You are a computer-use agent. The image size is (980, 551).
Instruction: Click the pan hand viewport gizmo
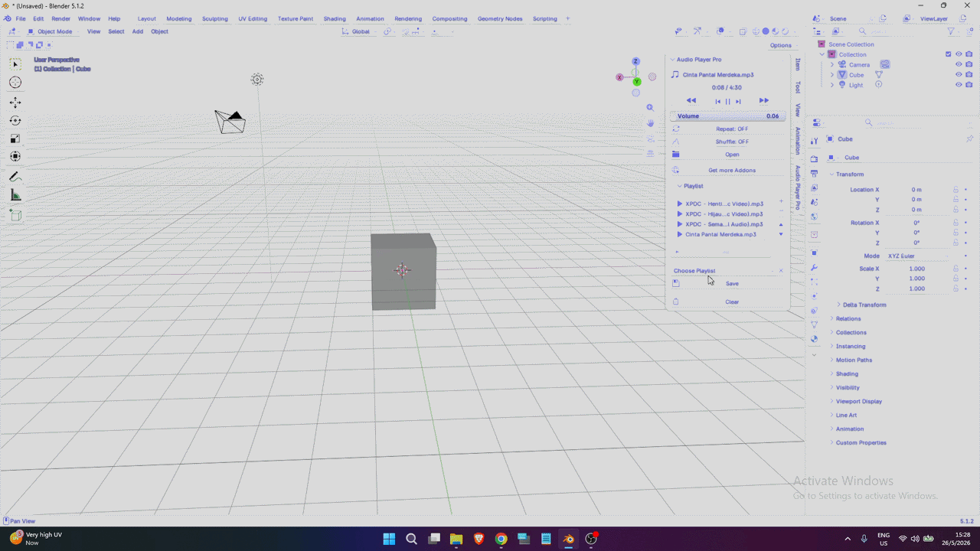tap(650, 122)
